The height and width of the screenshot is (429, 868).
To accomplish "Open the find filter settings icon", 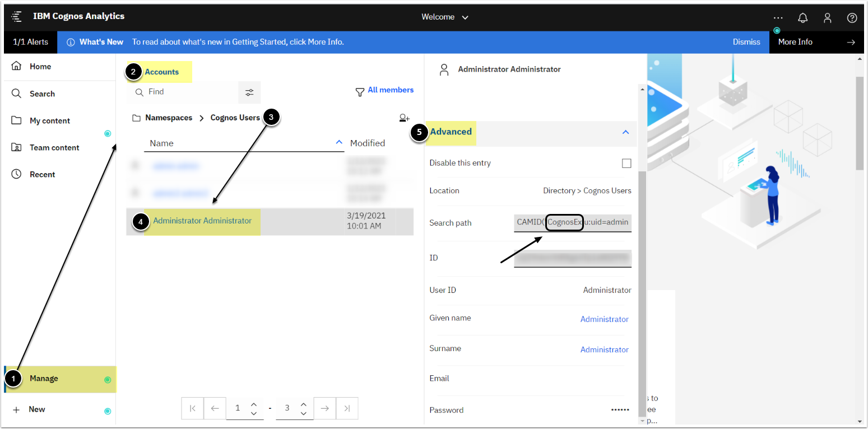I will point(249,92).
